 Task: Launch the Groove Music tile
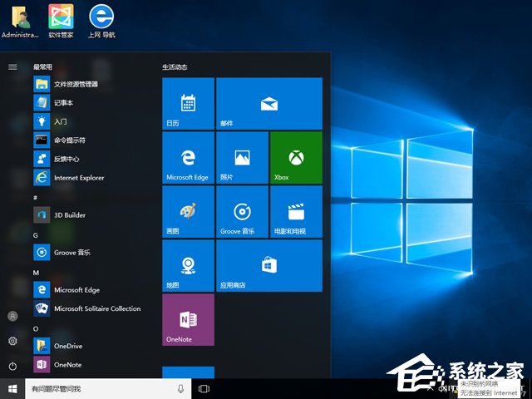point(242,211)
